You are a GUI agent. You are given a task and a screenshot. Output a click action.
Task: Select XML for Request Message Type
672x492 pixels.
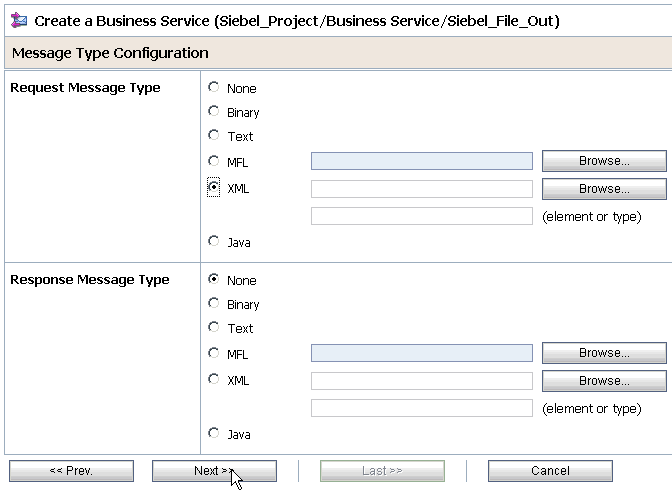(x=213, y=187)
